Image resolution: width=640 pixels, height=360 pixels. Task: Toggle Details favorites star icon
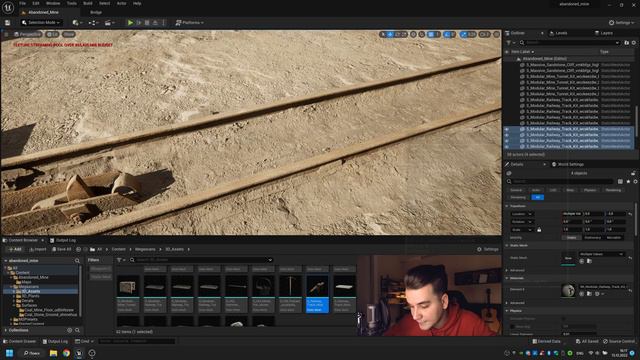628,181
